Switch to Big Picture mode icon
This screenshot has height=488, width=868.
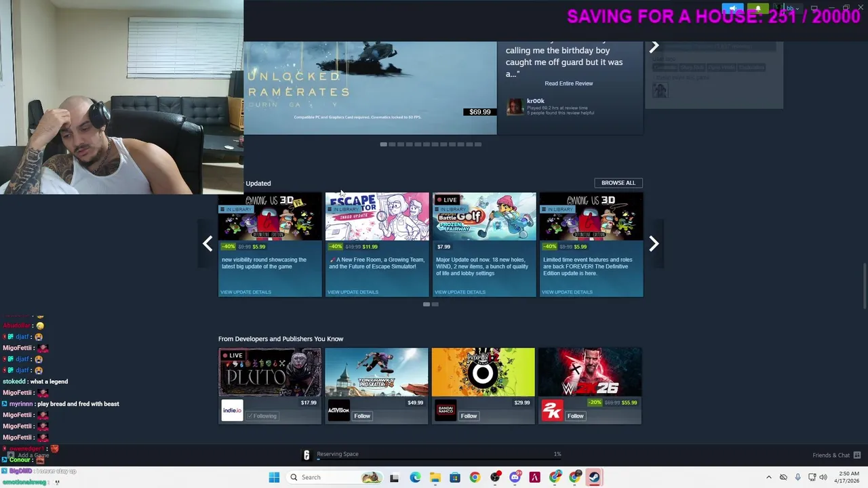click(814, 8)
